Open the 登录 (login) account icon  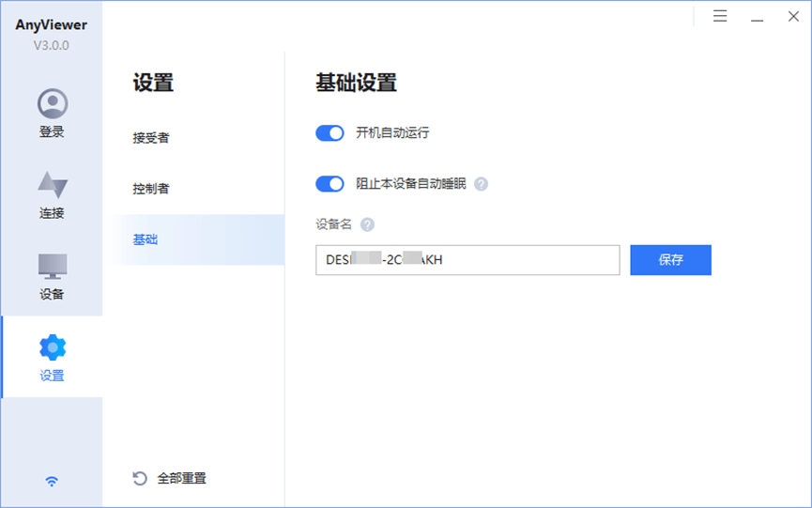(52, 103)
